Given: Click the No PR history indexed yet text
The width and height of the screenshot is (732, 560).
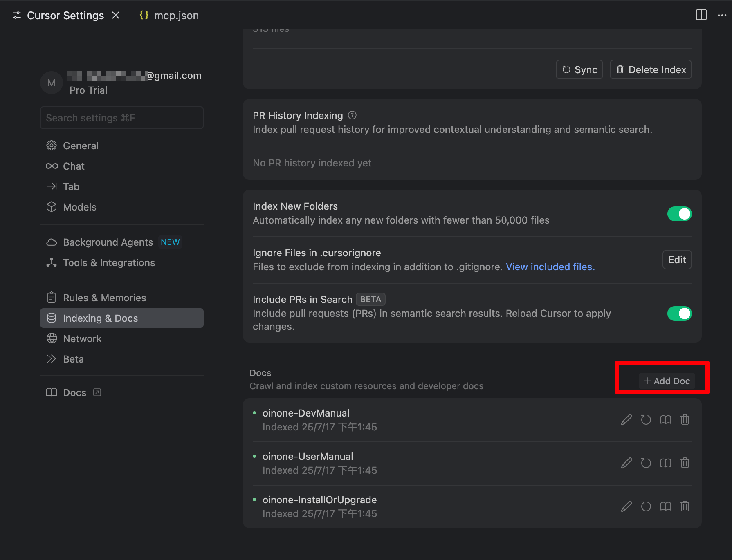Looking at the screenshot, I should tap(312, 163).
